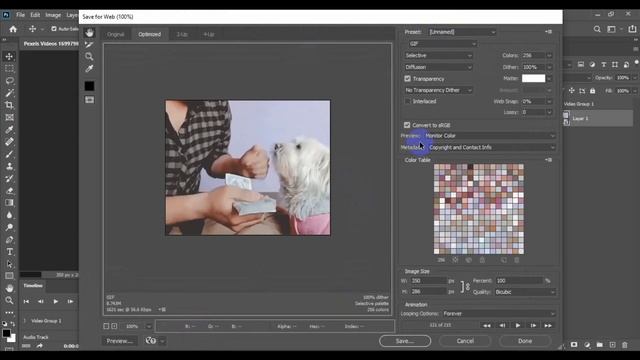The width and height of the screenshot is (640, 360).
Task: Select the Eyedropper tool in Photoshop toolbar
Action: coord(9,130)
